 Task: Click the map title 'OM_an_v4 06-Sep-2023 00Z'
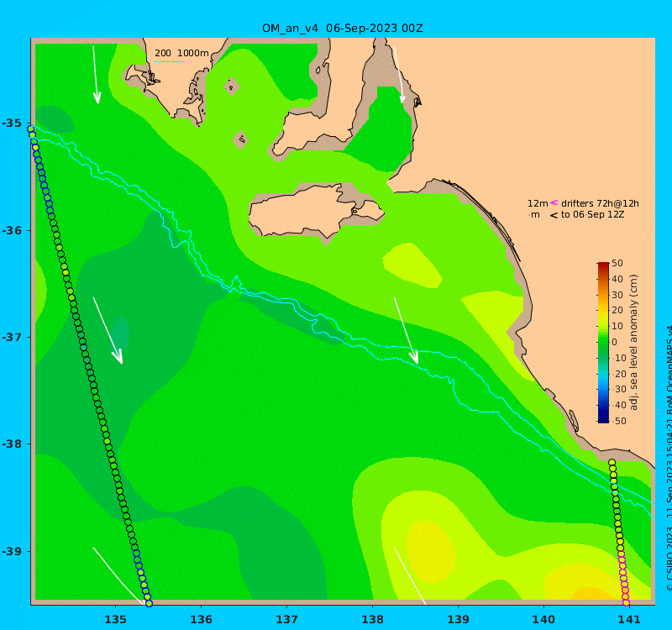click(343, 29)
